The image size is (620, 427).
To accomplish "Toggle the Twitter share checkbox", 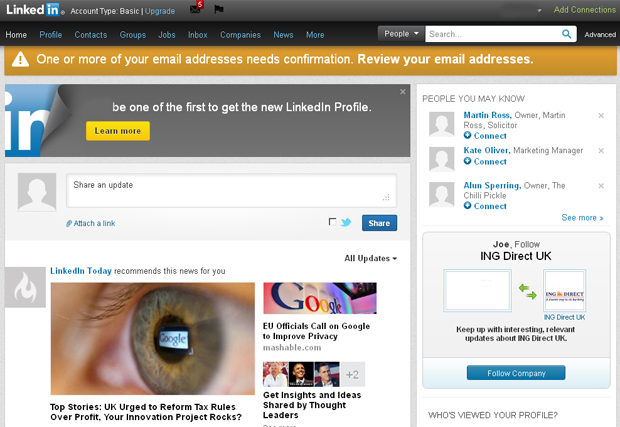I will [333, 222].
